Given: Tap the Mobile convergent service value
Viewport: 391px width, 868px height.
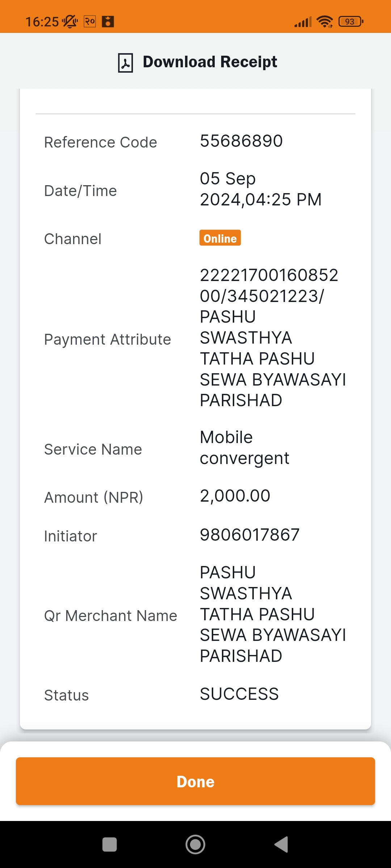Looking at the screenshot, I should (x=245, y=448).
